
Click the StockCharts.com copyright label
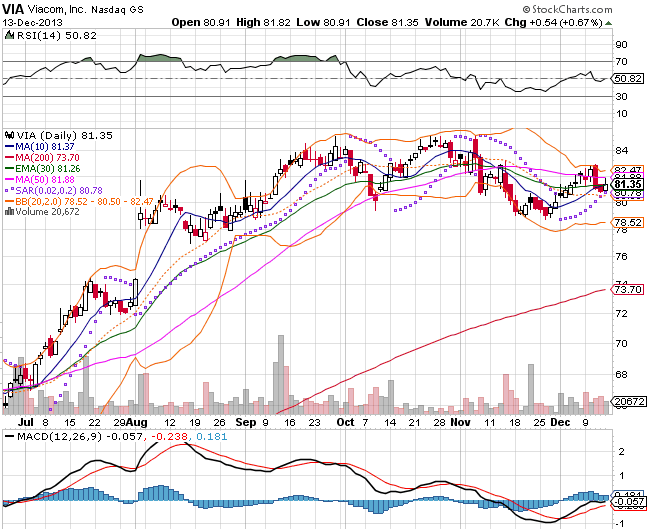(568, 9)
